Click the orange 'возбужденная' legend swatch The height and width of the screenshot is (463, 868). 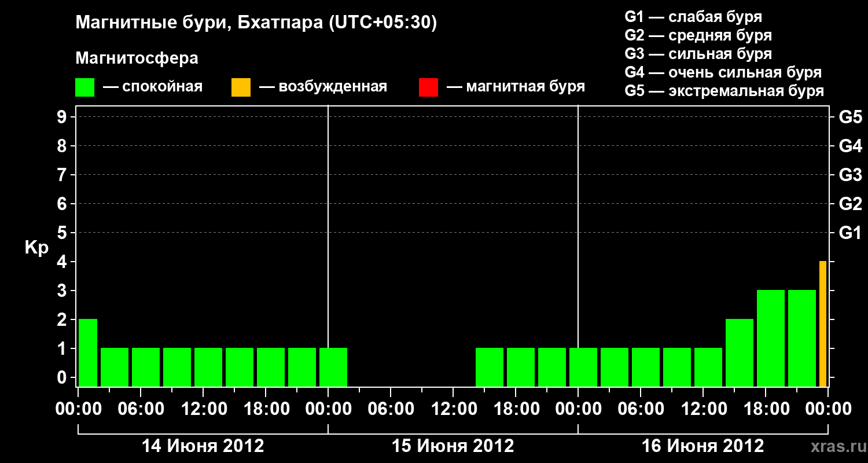[241, 87]
